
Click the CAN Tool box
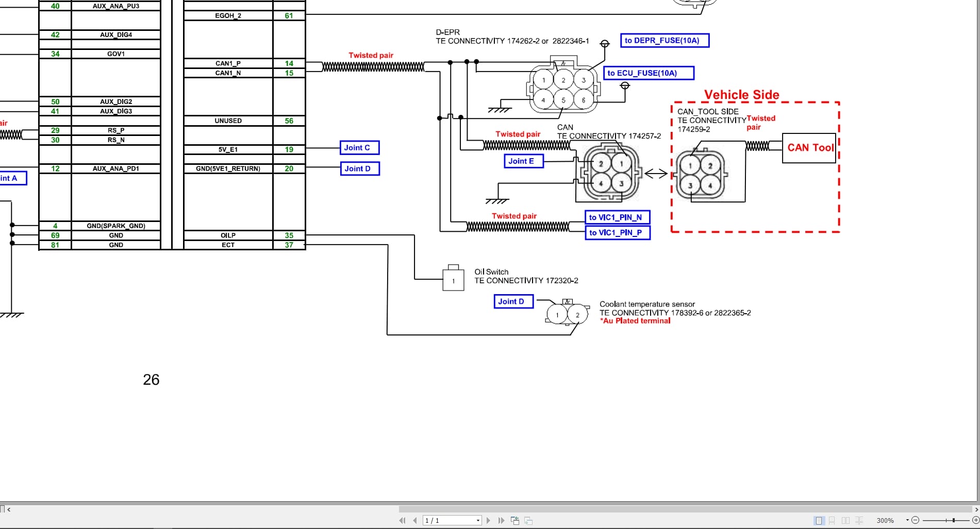pyautogui.click(x=809, y=148)
